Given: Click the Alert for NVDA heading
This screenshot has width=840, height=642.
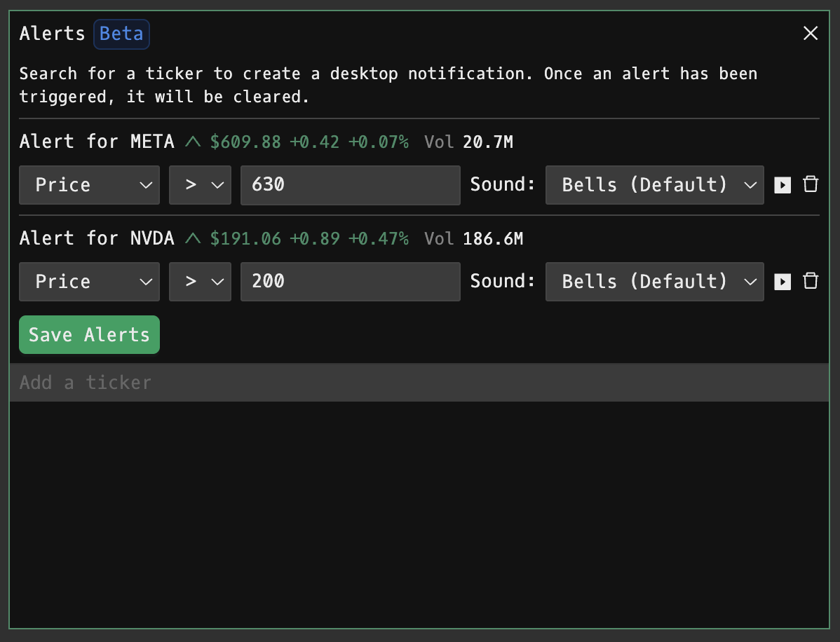Looking at the screenshot, I should [97, 238].
